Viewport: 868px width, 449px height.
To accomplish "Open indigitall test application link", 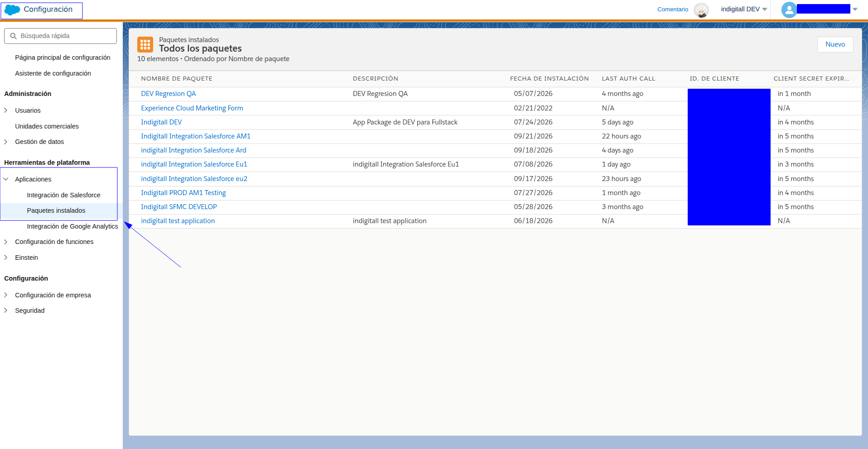I will (x=178, y=221).
